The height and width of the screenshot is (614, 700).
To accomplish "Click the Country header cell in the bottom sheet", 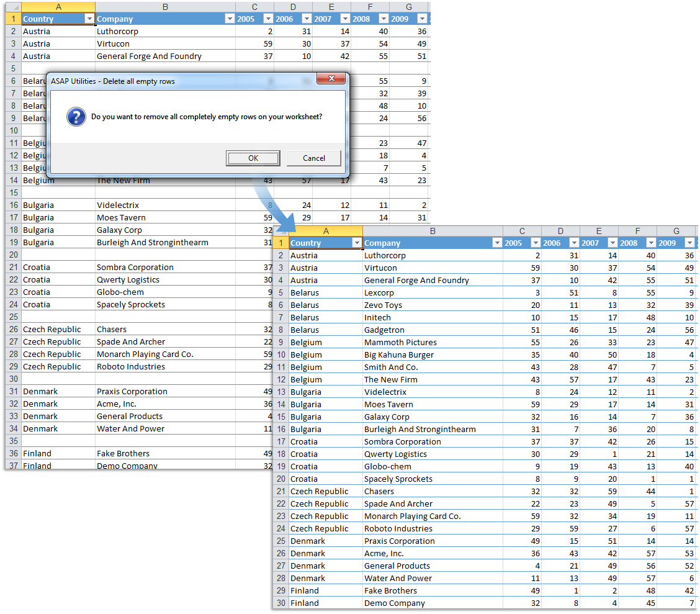I will [325, 243].
